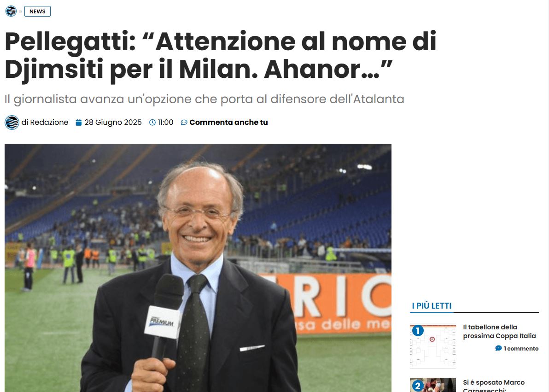
Task: Read 'Il tabellone della prossima Coppa Italia'
Action: (x=499, y=331)
